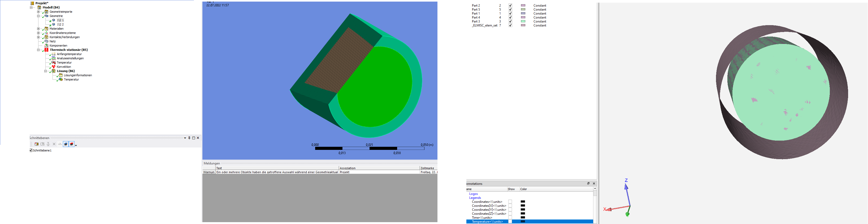
Task: Uncheck the _ELMISC_elem_set visibility checkbox
Action: point(510,25)
